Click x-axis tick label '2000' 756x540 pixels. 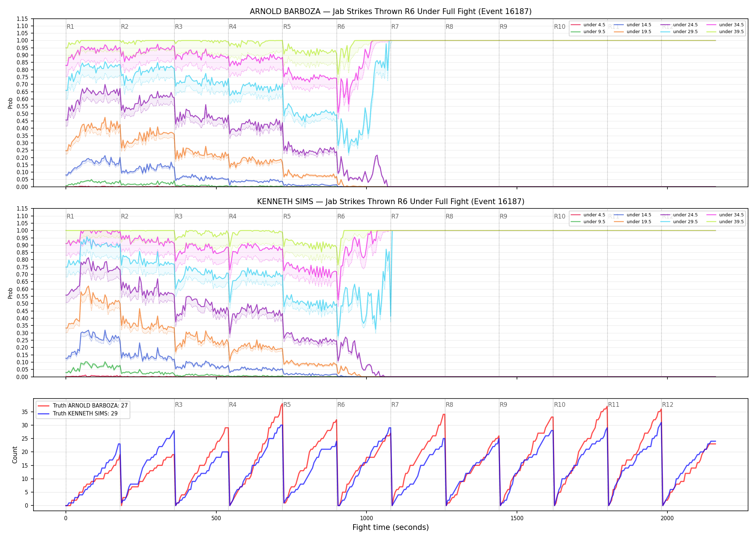(667, 518)
